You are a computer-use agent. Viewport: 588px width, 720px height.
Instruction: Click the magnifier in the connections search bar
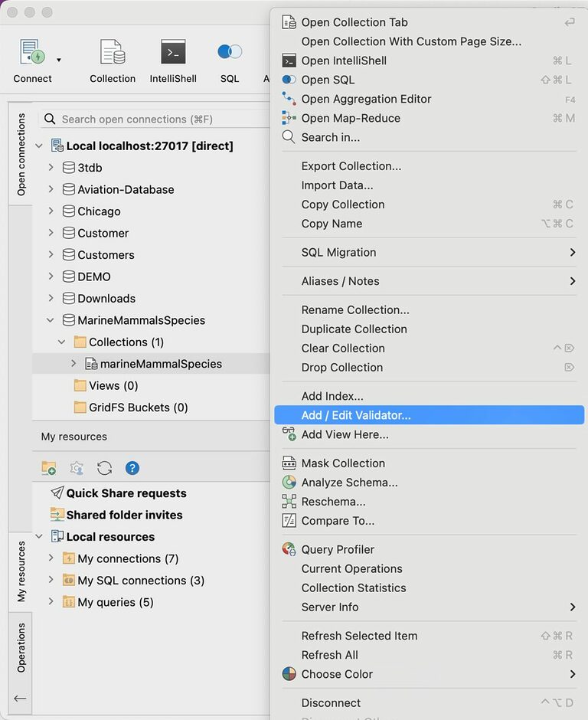tap(48, 119)
